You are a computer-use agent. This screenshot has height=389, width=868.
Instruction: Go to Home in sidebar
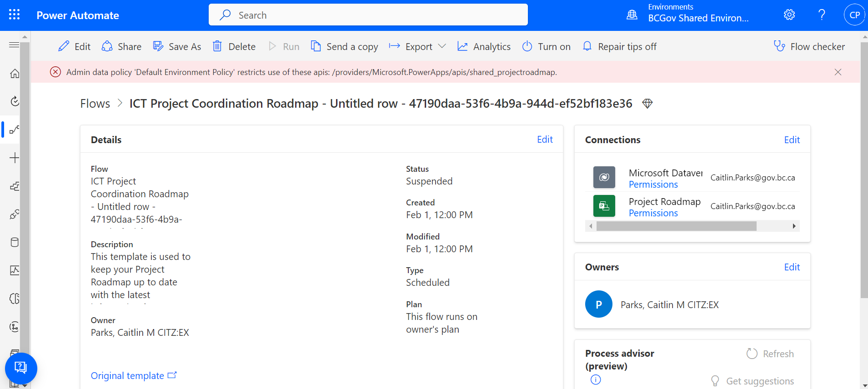tap(15, 73)
